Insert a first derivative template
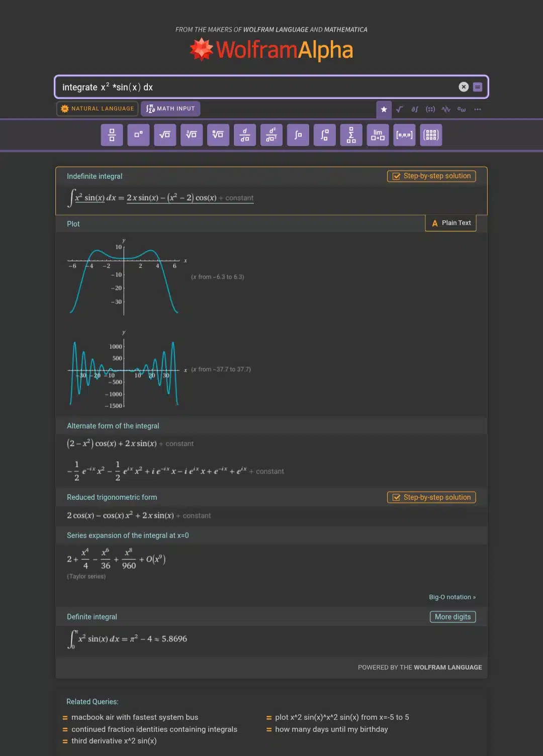 click(245, 135)
